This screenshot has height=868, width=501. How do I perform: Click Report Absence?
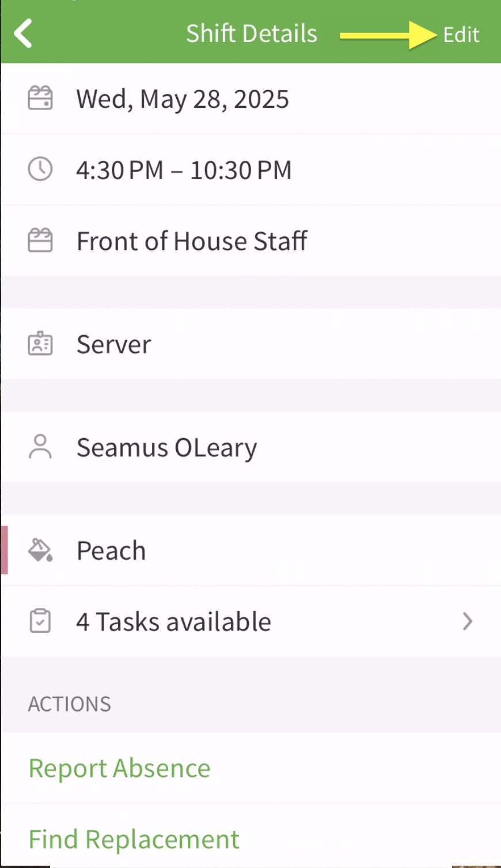pyautogui.click(x=119, y=768)
